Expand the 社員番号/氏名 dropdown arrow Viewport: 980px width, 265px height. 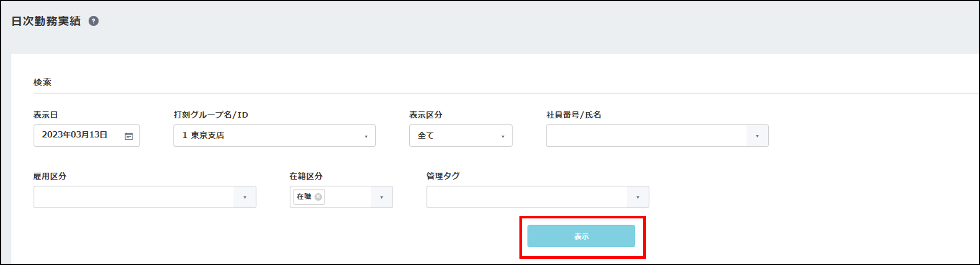(x=757, y=136)
